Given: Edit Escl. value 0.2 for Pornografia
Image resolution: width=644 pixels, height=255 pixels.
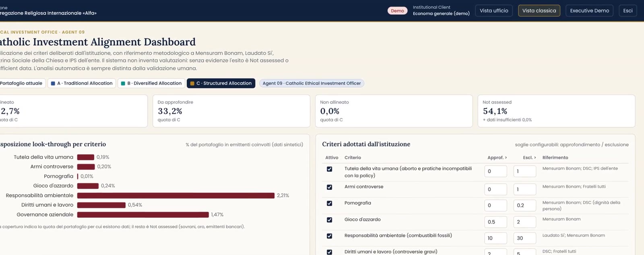Looking at the screenshot, I should [524, 205].
